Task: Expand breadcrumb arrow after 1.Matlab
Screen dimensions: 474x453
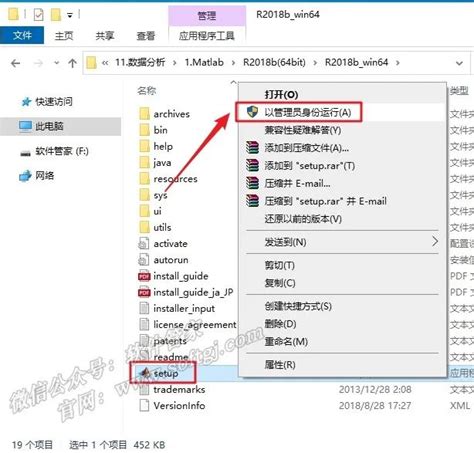Action: point(233,63)
